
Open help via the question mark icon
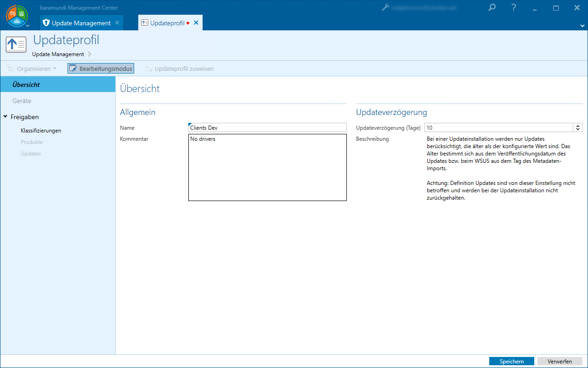(514, 8)
